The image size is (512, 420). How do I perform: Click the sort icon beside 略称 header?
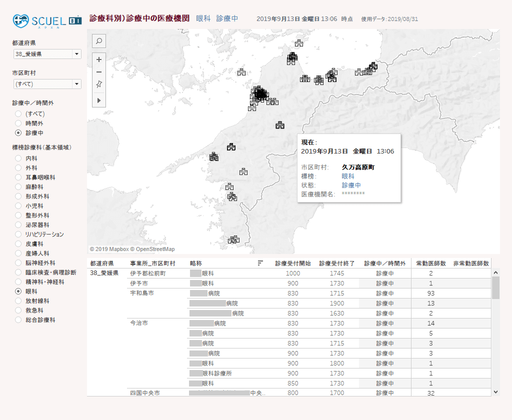click(260, 263)
